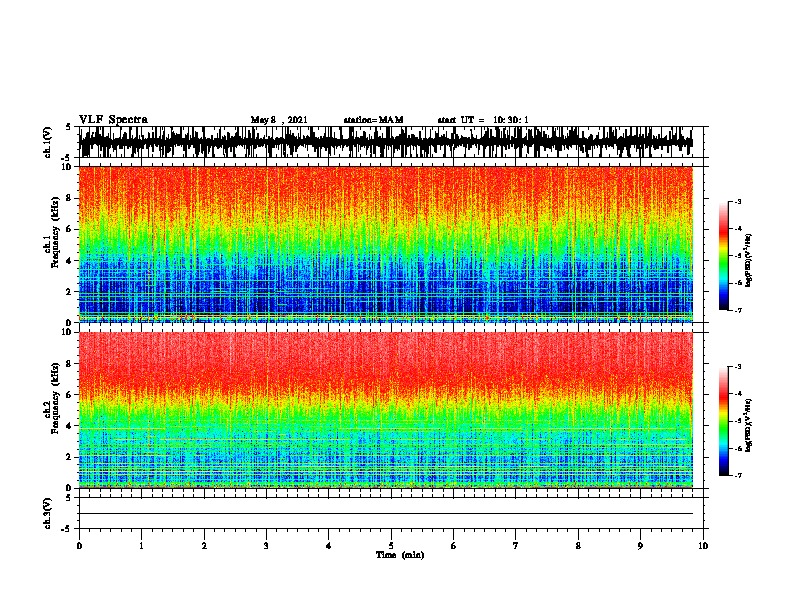Click tick label '5' on the Time axis

[391, 546]
